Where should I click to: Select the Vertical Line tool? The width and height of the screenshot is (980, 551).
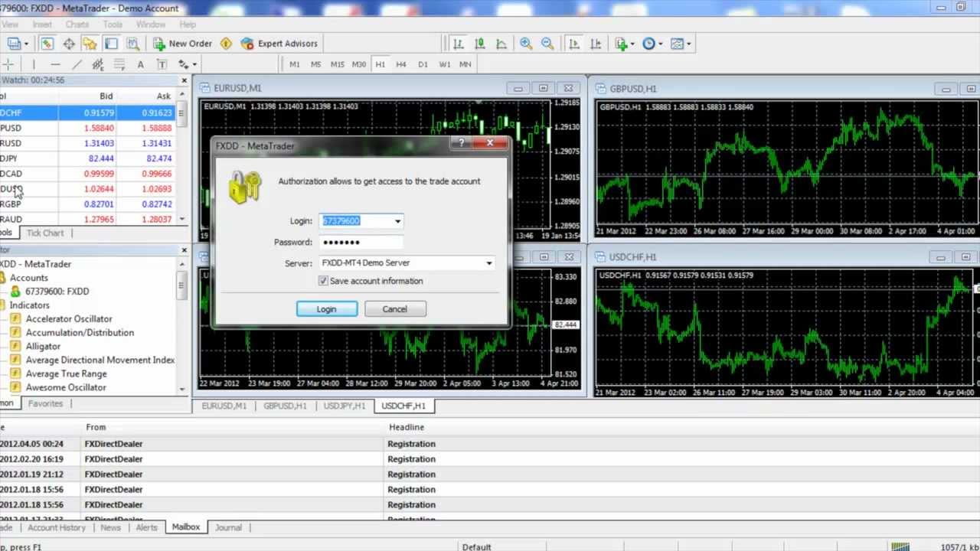34,64
